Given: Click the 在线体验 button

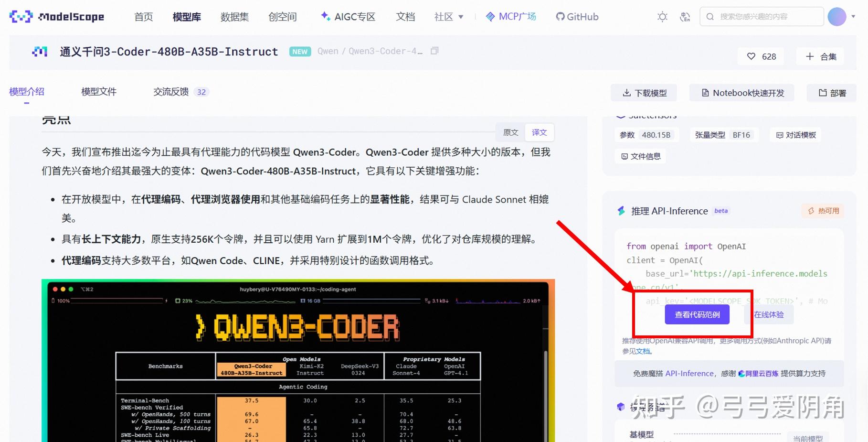Looking at the screenshot, I should 769,314.
